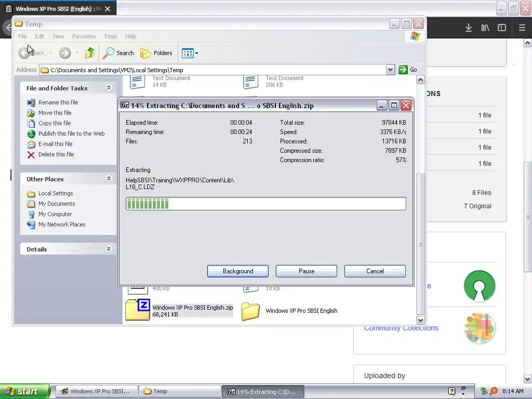
Task: Click the My Network Places icon
Action: pos(31,224)
